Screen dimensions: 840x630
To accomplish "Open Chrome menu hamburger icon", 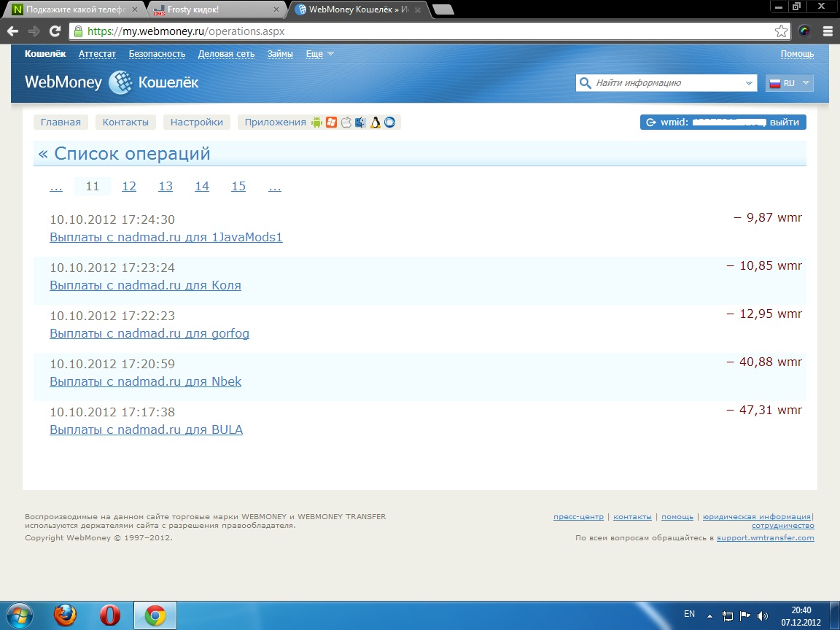I will coord(828,31).
